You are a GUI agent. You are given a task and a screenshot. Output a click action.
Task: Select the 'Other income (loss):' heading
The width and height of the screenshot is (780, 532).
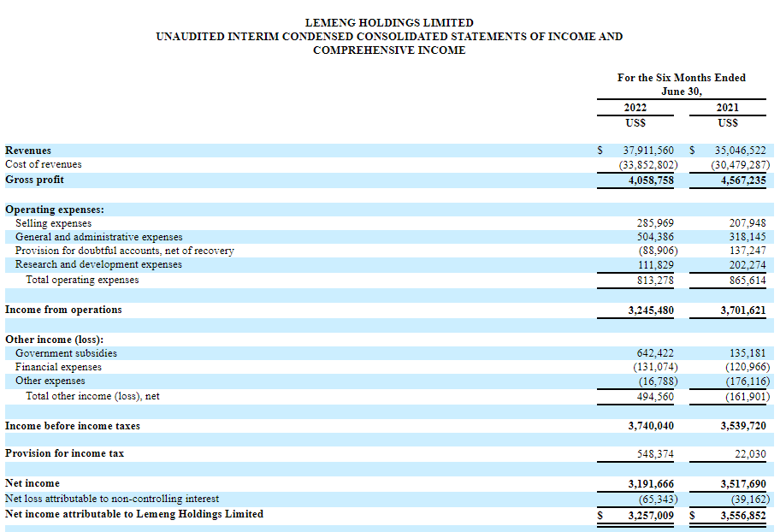pyautogui.click(x=54, y=340)
